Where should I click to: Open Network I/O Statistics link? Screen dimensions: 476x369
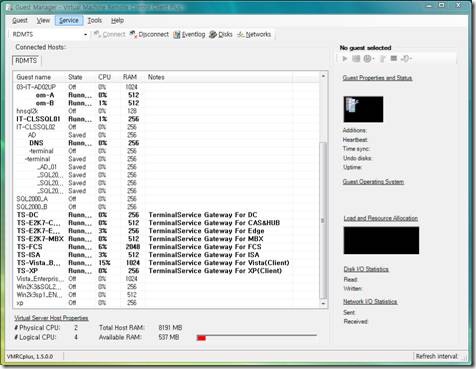(370, 302)
